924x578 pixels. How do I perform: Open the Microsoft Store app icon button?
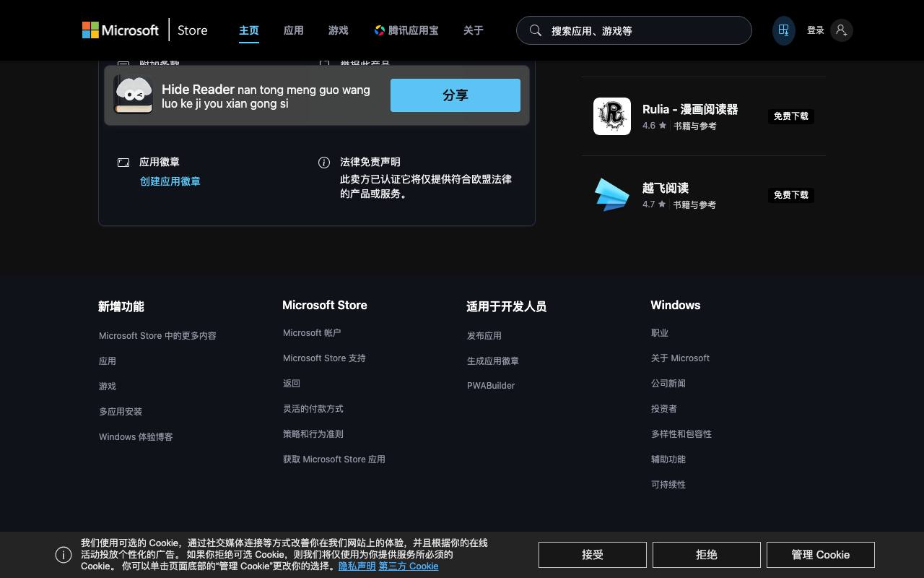pyautogui.click(x=783, y=30)
